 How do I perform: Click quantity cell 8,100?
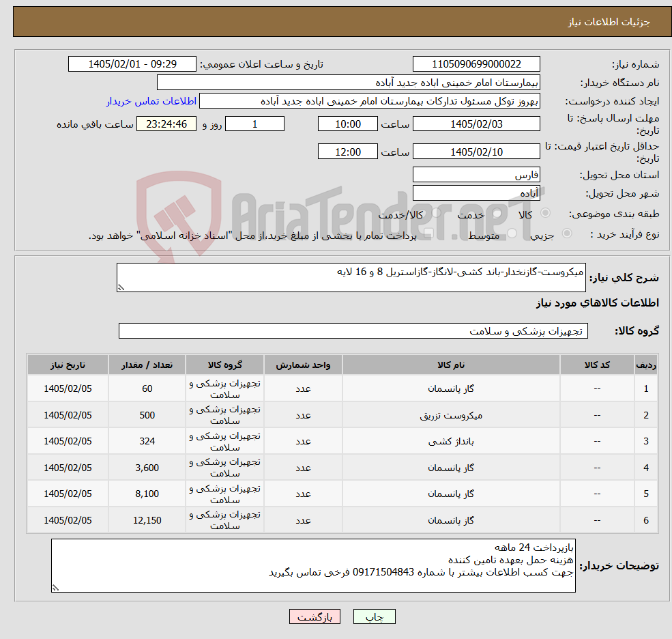click(x=147, y=494)
